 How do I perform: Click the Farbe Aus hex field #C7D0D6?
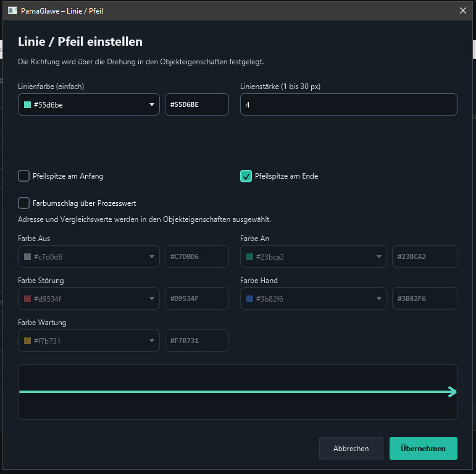(x=197, y=256)
